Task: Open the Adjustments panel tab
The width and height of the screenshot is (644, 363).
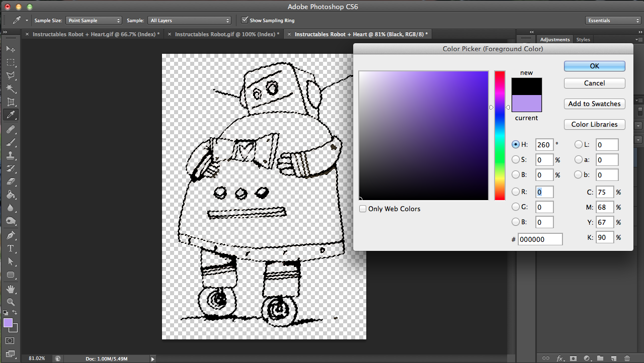Action: (554, 39)
